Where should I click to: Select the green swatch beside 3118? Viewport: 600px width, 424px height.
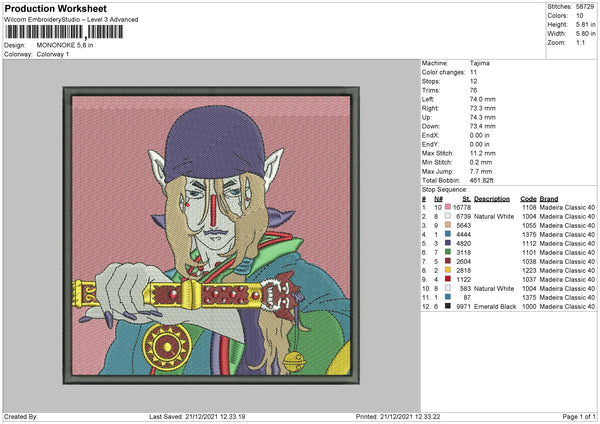448,252
